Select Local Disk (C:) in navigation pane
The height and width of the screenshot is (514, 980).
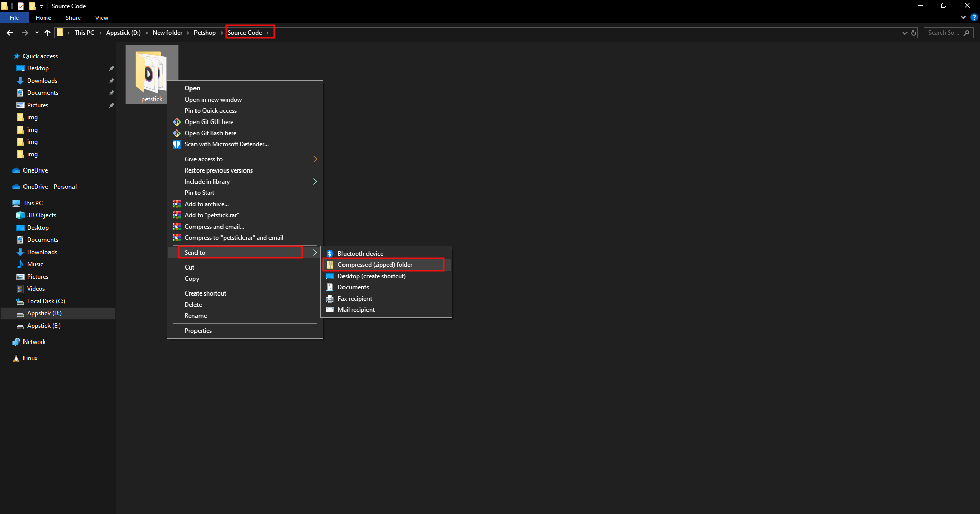pyautogui.click(x=46, y=301)
